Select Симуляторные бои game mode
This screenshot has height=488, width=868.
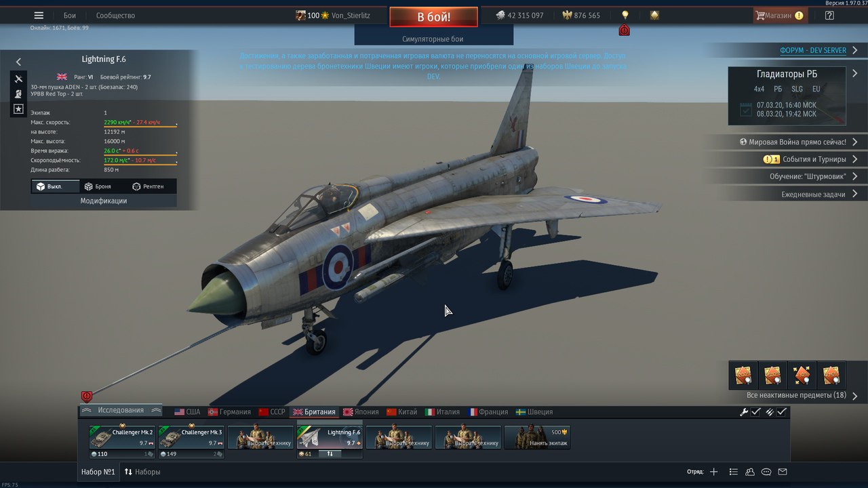pyautogui.click(x=433, y=39)
